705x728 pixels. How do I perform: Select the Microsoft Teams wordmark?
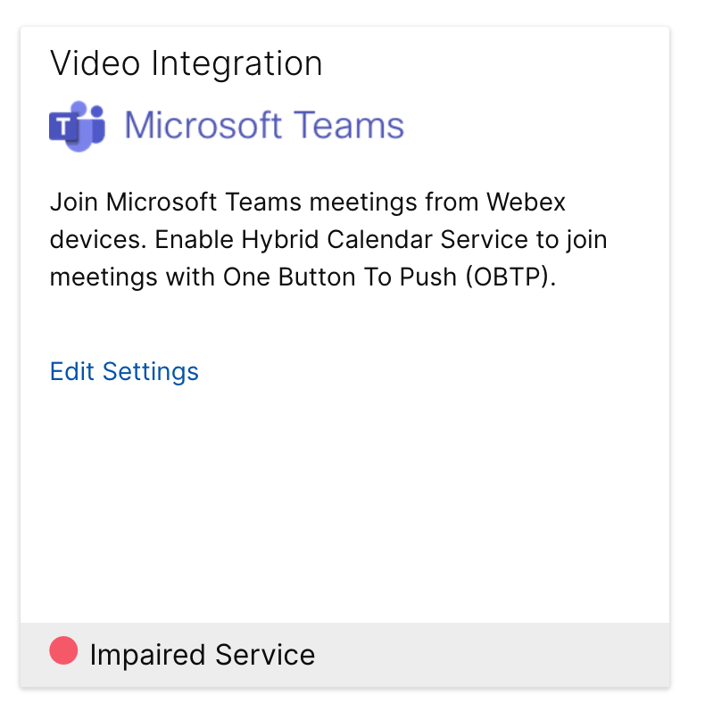point(263,125)
